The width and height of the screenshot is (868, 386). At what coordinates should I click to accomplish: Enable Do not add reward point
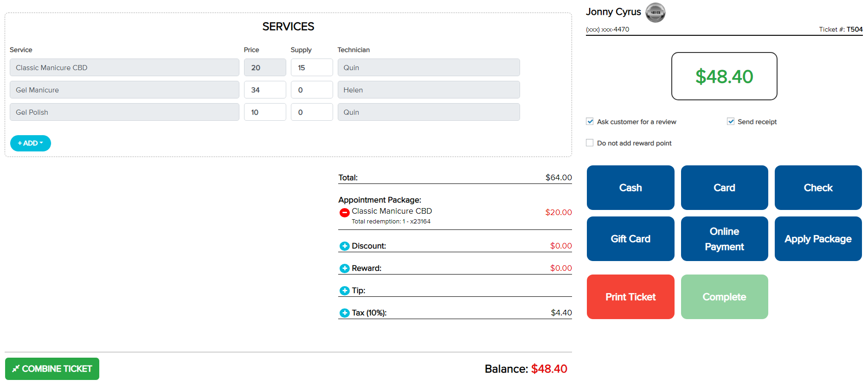[x=590, y=143]
